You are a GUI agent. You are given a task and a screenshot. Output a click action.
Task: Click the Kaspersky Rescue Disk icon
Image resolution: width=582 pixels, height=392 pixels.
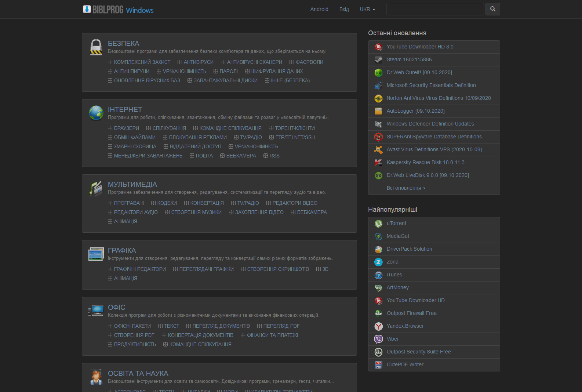(x=378, y=163)
